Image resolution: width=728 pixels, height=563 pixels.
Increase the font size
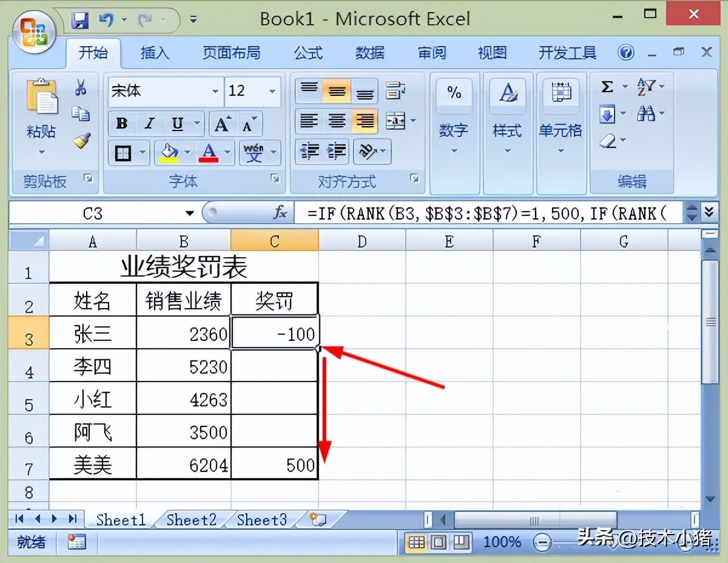click(222, 124)
